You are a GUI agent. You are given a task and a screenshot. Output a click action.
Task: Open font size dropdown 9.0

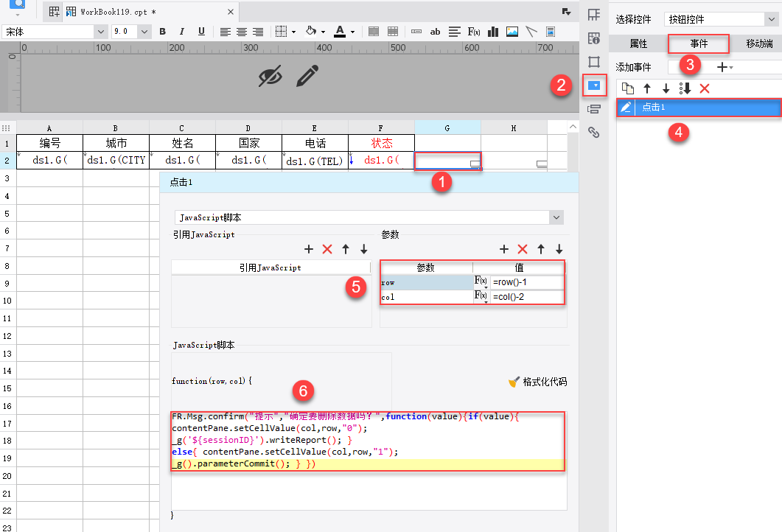coord(144,32)
